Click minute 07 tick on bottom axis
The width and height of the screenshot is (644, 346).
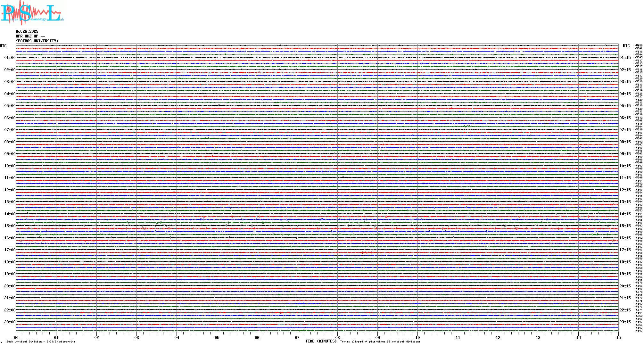point(297,337)
